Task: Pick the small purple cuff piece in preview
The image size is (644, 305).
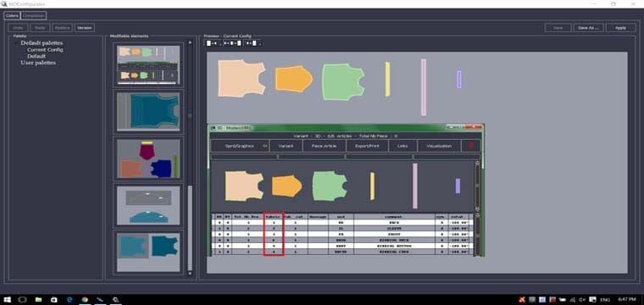Action: [458, 80]
